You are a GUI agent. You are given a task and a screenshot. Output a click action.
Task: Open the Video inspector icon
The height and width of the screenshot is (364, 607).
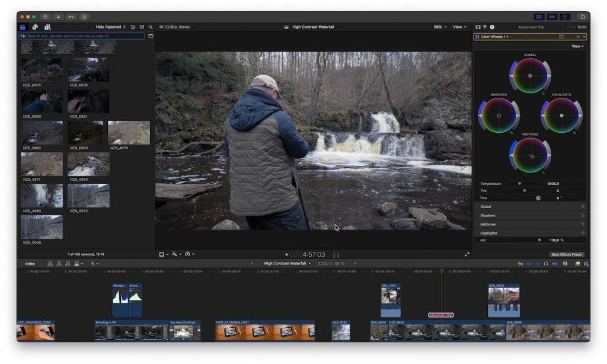[478, 27]
